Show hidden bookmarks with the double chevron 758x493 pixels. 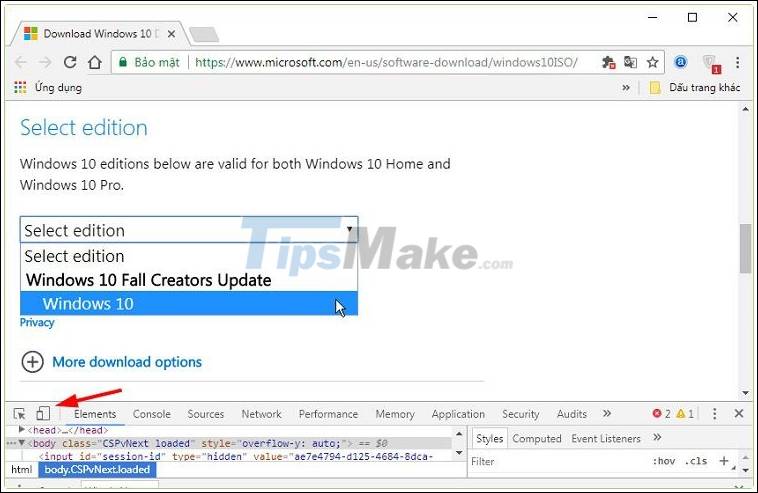pyautogui.click(x=626, y=87)
